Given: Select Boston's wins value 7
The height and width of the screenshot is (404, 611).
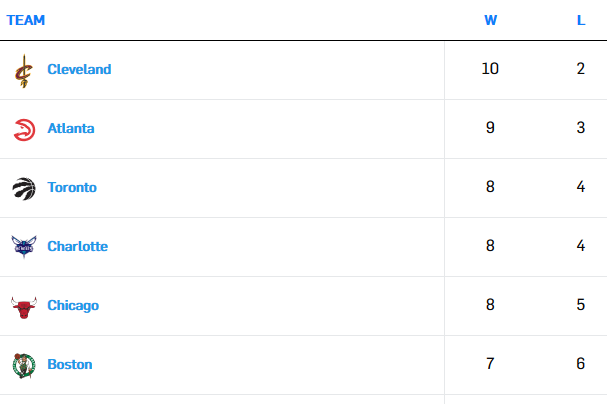Looking at the screenshot, I should [490, 364].
